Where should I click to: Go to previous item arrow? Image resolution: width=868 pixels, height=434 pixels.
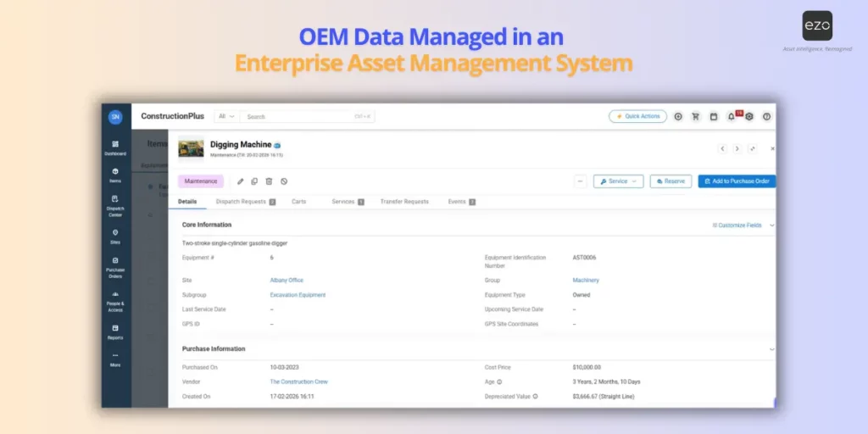click(722, 148)
